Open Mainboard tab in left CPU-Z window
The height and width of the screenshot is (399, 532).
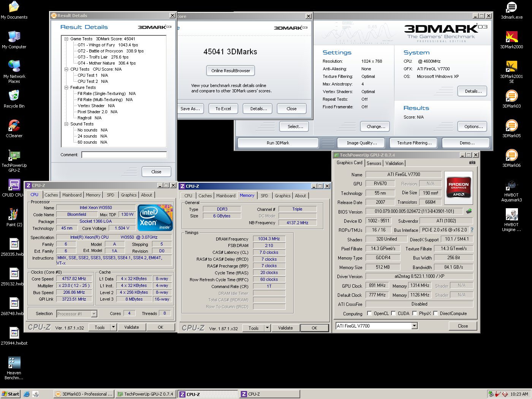click(72, 195)
